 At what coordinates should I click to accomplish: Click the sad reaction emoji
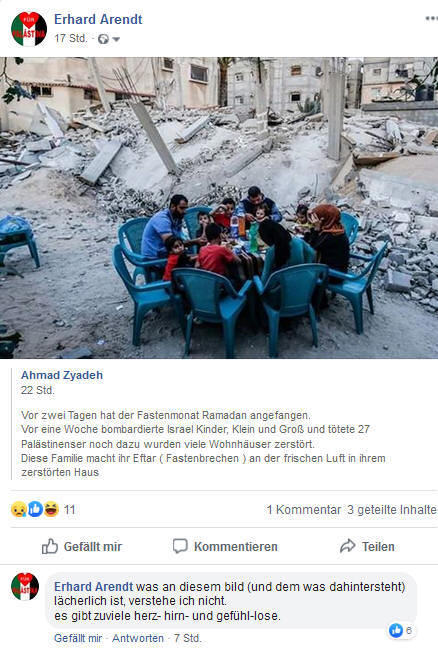point(19,509)
